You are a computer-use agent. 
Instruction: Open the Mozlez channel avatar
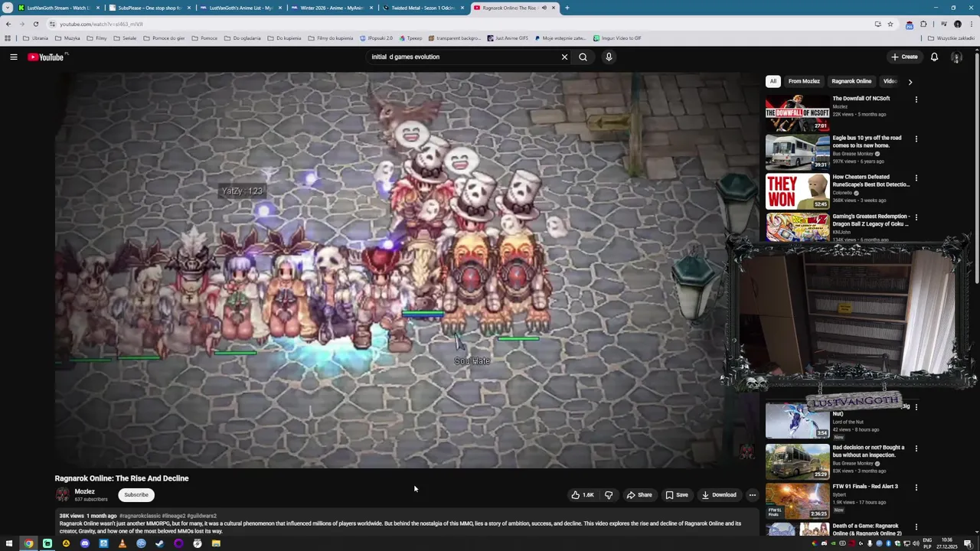pos(62,495)
